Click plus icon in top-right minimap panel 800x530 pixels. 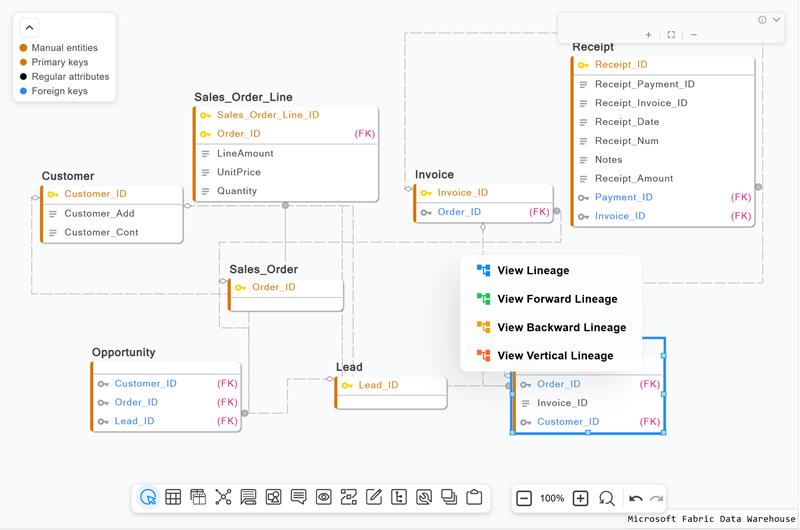click(x=648, y=35)
